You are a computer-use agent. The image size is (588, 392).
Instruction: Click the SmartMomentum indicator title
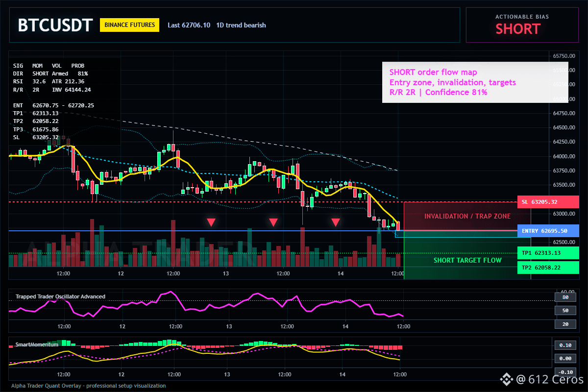(37, 344)
